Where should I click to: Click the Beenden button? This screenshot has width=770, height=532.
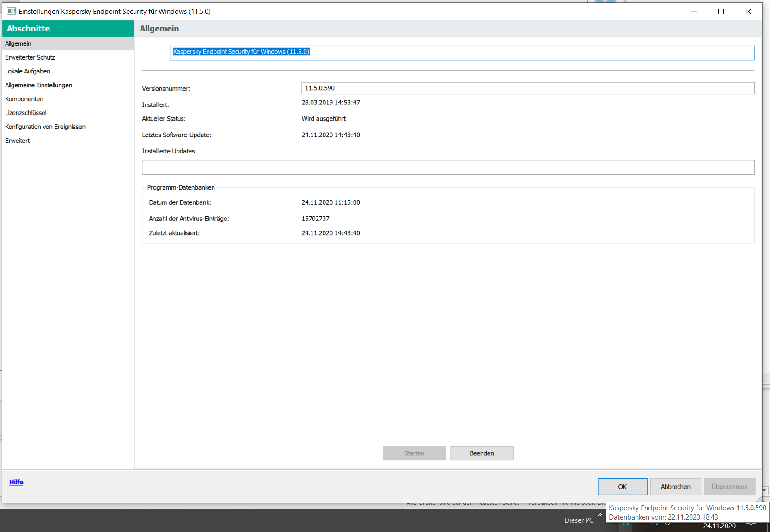(x=482, y=453)
